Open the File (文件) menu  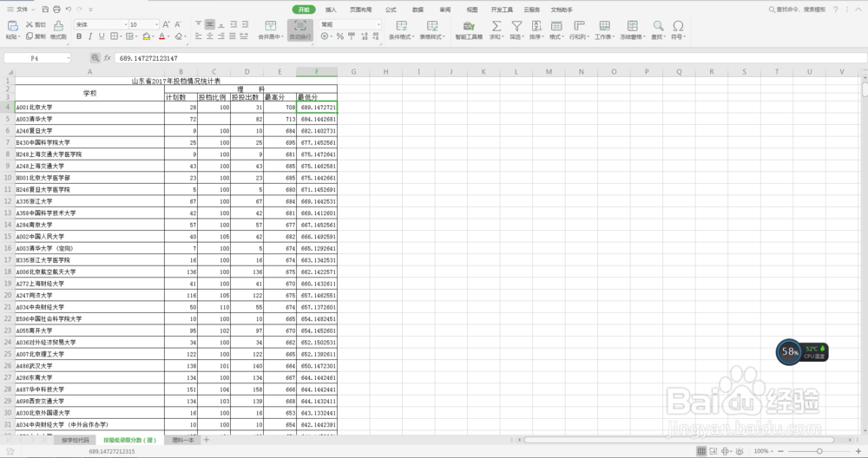pos(21,10)
